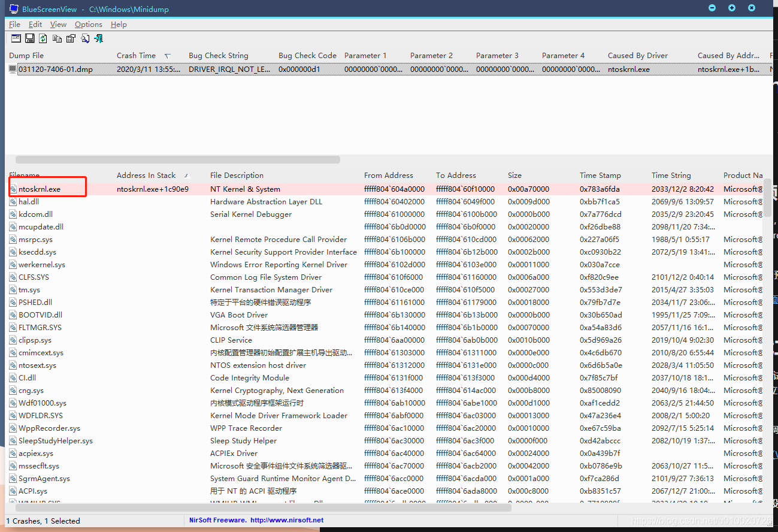This screenshot has width=778, height=532.
Task: Select the ACPIEx Driver description
Action: click(x=234, y=454)
